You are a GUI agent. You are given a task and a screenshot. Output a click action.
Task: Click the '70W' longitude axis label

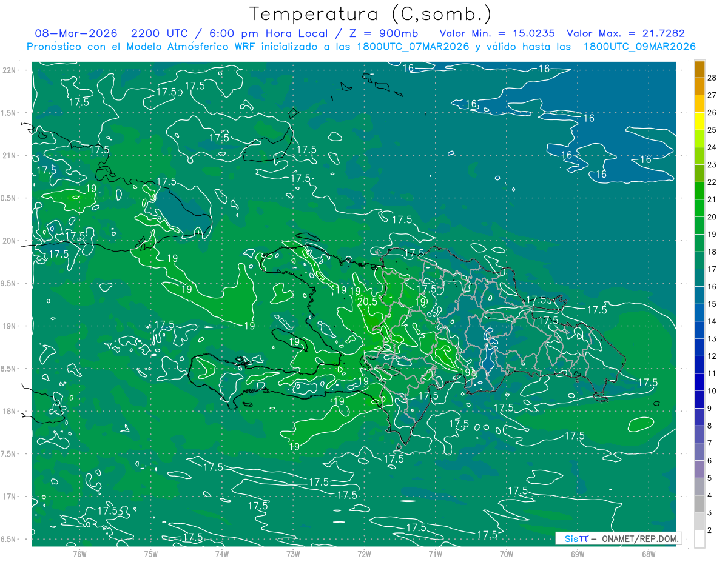(x=506, y=554)
